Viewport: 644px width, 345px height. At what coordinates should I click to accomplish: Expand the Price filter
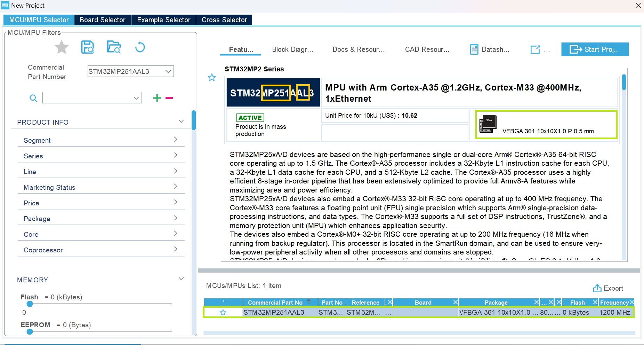(175, 202)
